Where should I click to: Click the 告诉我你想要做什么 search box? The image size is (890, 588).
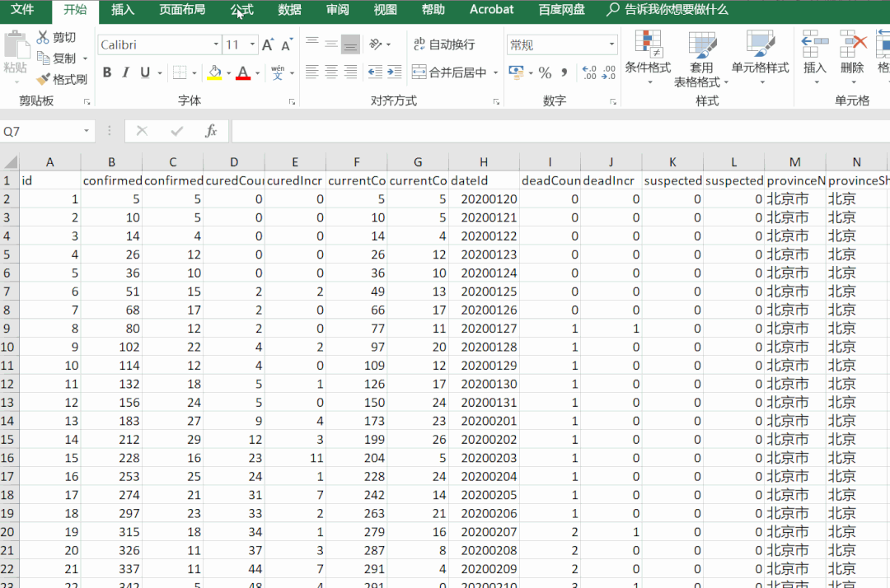click(x=667, y=10)
